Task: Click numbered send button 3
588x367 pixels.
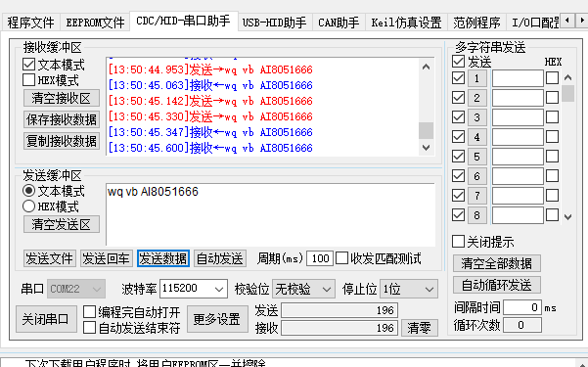Action: [x=477, y=117]
